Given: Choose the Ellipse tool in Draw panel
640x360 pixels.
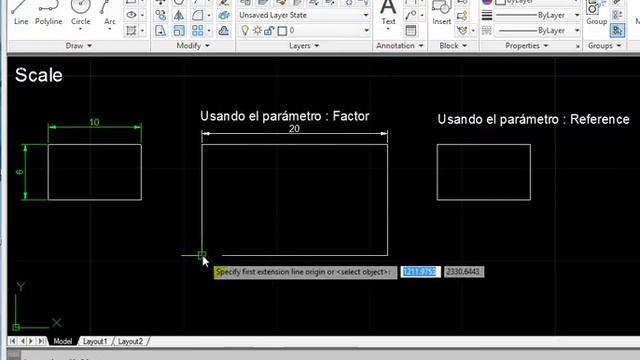Looking at the screenshot, I should pyautogui.click(x=131, y=15).
